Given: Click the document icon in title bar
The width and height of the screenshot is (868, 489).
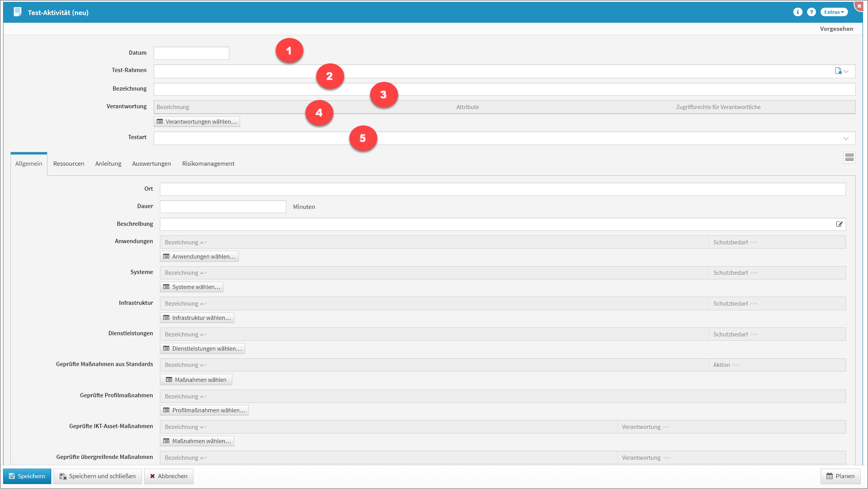Looking at the screenshot, I should click(17, 12).
